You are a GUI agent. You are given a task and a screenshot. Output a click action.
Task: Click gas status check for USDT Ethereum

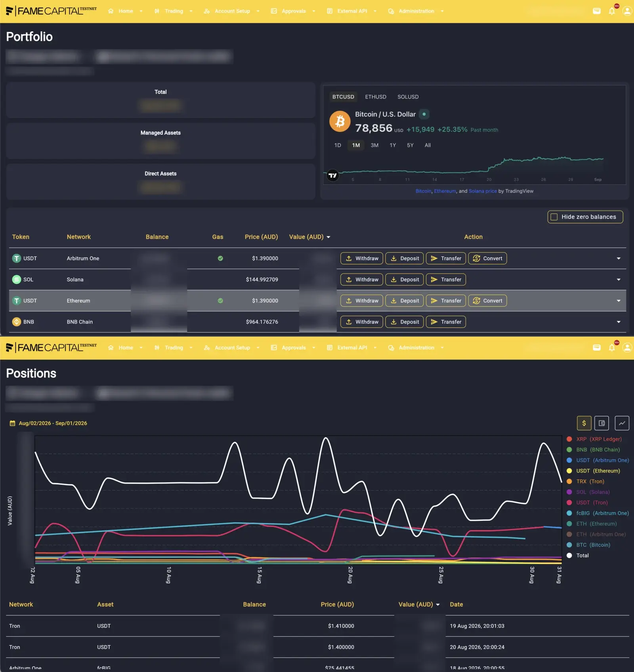[x=220, y=301]
